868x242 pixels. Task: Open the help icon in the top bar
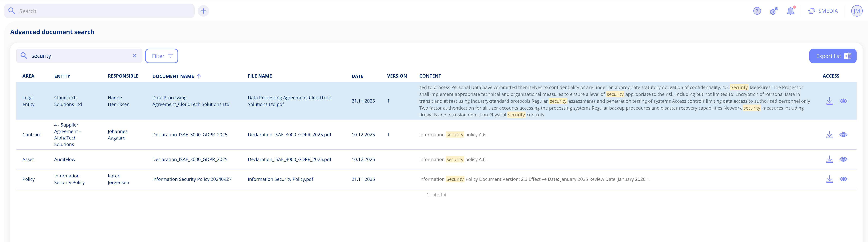(757, 11)
